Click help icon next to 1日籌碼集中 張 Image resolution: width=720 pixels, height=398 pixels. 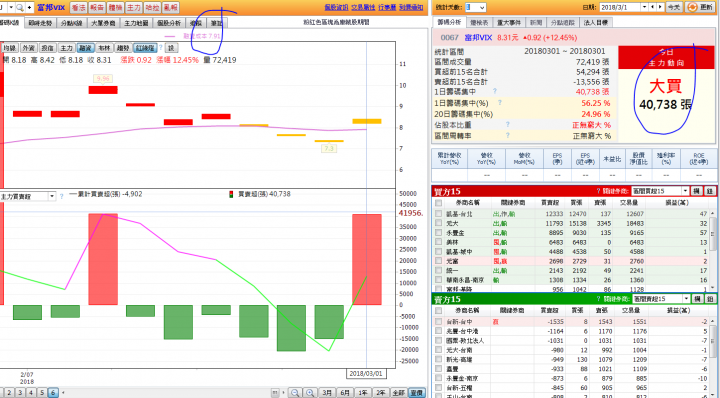point(495,91)
